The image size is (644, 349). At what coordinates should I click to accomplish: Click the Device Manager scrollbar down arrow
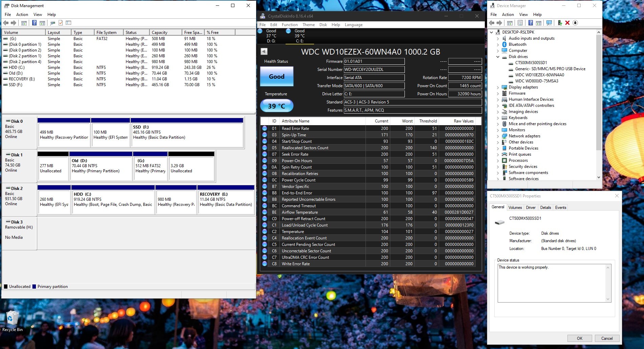(599, 177)
